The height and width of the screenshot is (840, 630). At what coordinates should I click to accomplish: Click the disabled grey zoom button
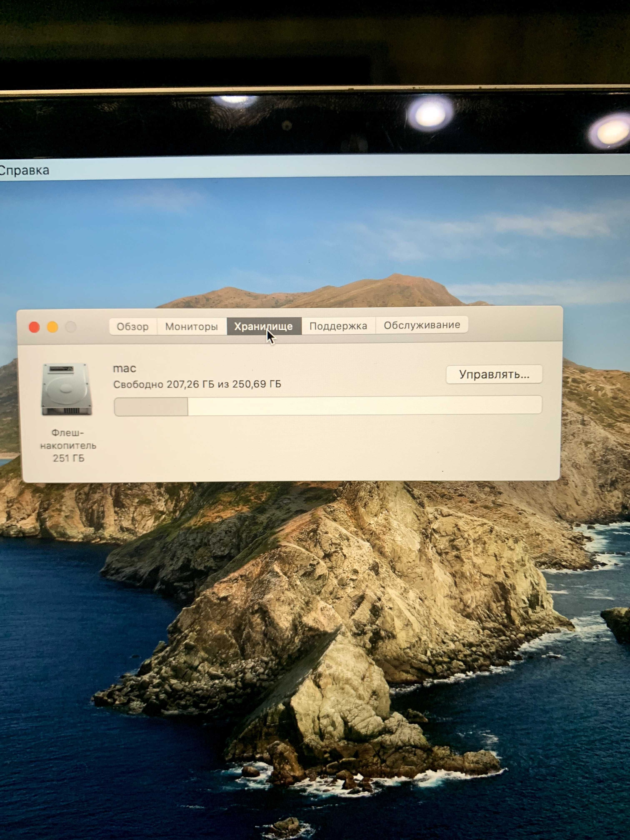pos(71,327)
